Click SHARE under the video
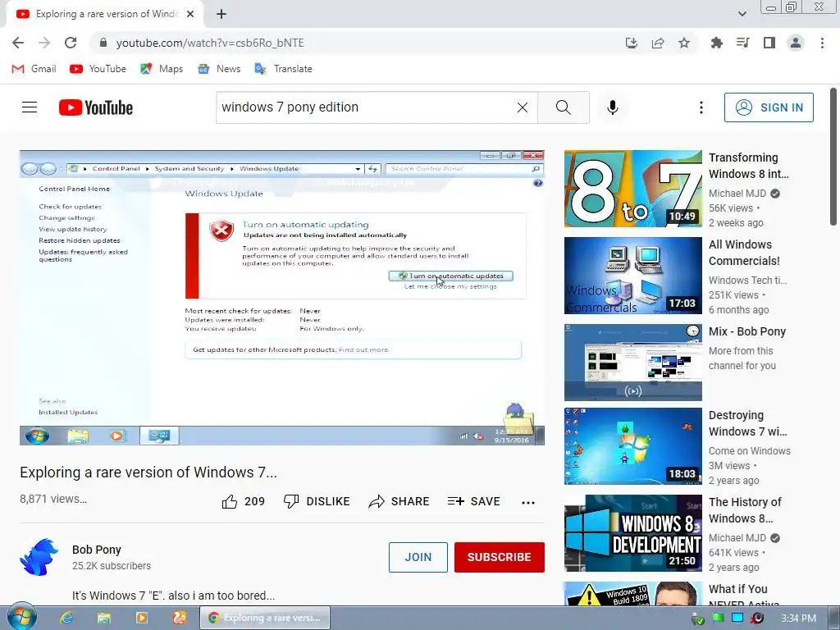 click(399, 501)
